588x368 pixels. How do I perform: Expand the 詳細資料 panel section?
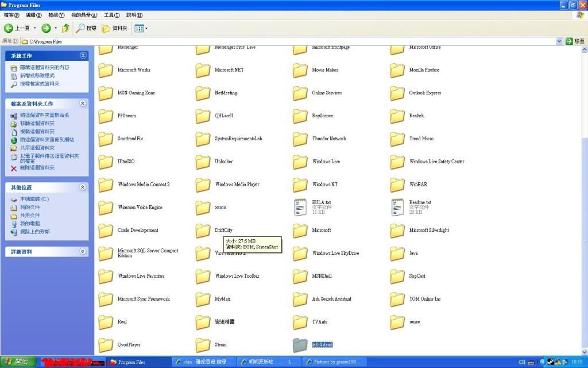pos(83,252)
